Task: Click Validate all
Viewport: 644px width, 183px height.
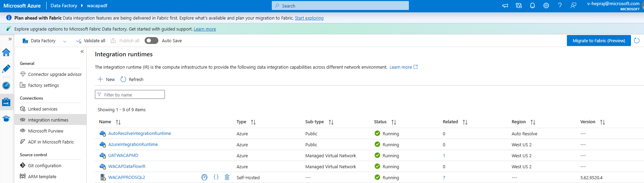Action: click(x=91, y=41)
